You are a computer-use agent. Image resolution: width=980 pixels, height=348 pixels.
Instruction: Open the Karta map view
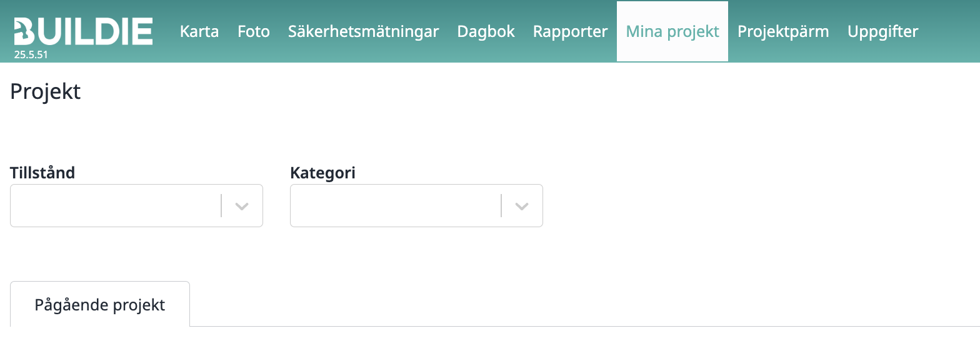(x=199, y=31)
